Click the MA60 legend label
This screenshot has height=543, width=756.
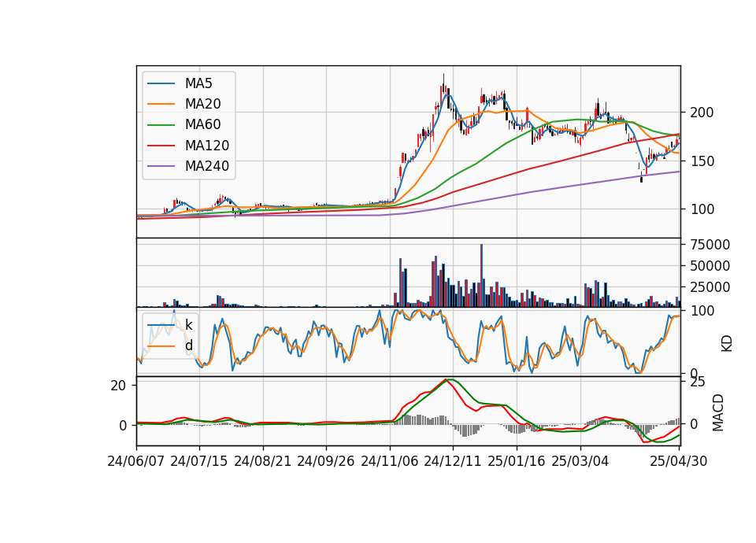202,125
